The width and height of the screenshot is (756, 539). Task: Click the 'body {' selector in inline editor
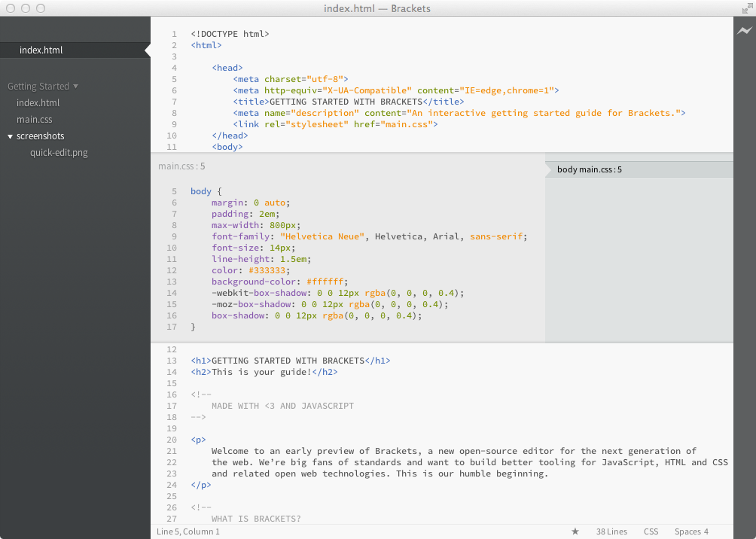206,191
